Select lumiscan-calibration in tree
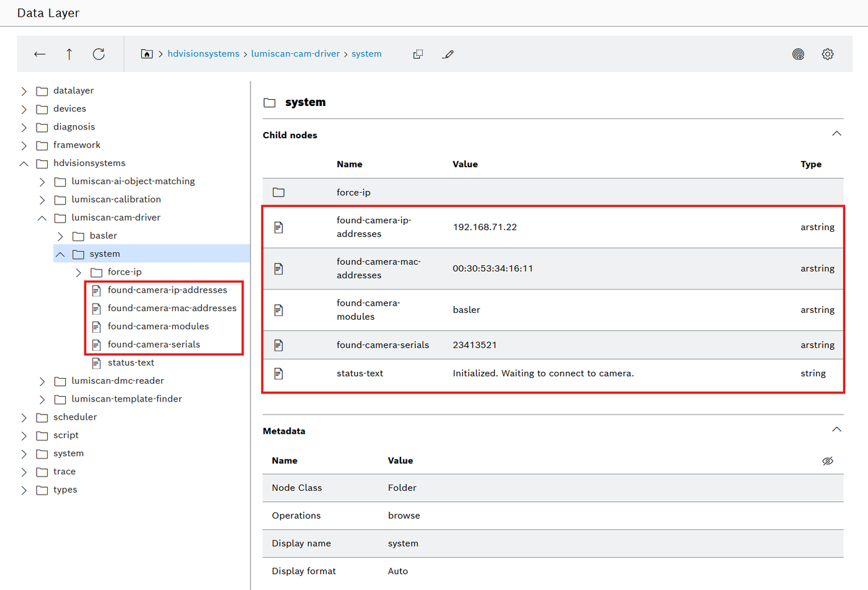 (x=116, y=200)
